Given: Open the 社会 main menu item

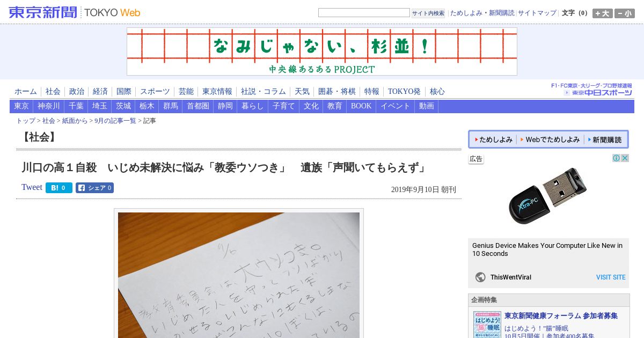Looking at the screenshot, I should point(53,91).
